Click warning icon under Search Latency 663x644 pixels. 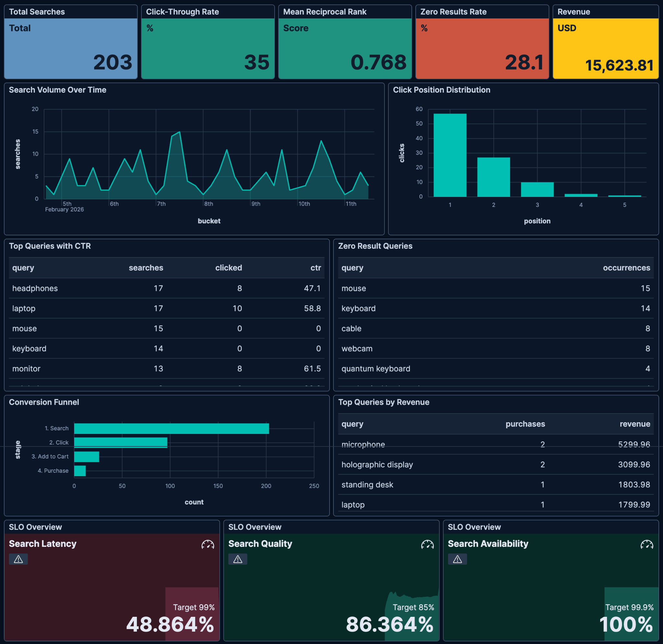[18, 559]
